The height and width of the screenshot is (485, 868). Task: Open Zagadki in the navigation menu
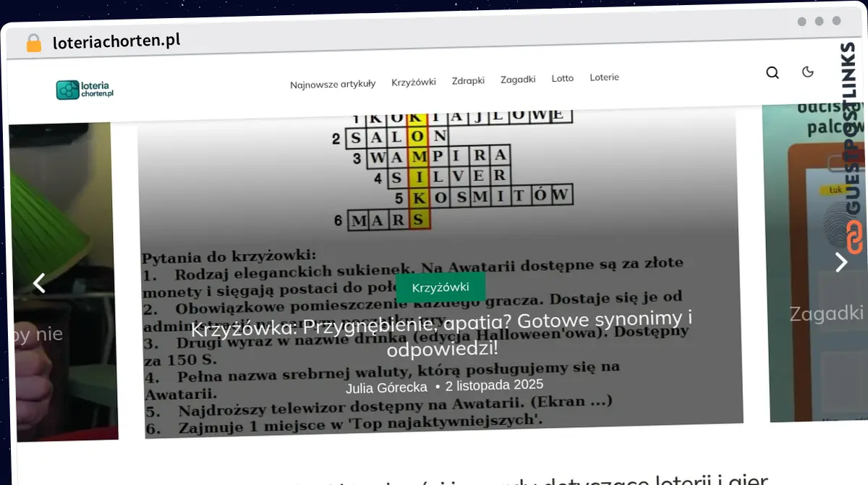click(x=518, y=79)
